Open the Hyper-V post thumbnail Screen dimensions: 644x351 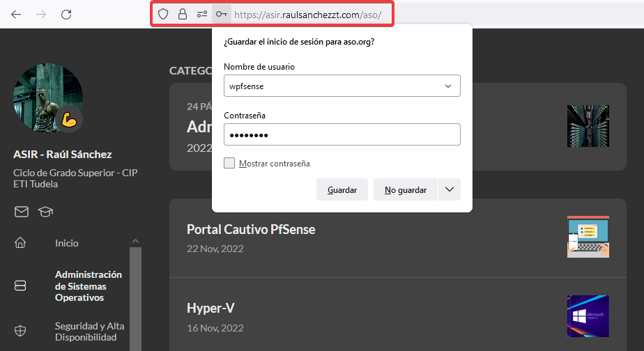pyautogui.click(x=588, y=315)
